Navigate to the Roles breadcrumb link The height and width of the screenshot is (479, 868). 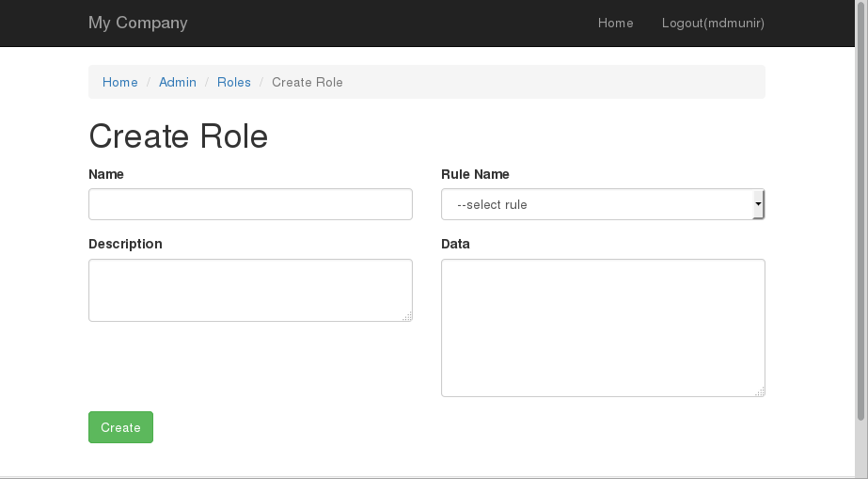click(x=234, y=82)
